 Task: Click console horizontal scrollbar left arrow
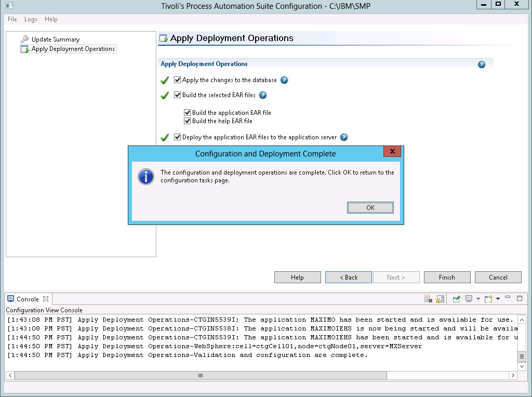coord(10,375)
